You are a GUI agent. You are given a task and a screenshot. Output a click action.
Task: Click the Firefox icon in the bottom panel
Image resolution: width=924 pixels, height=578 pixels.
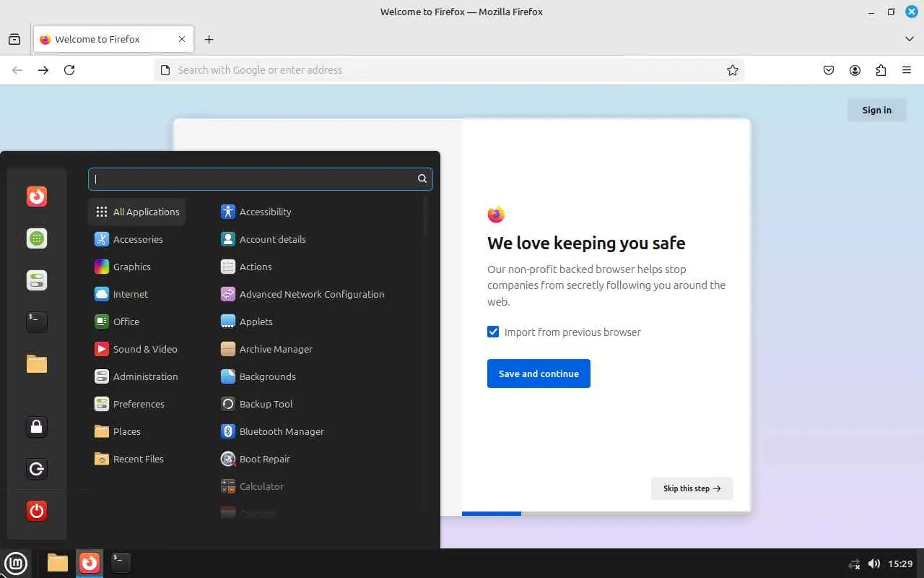[x=90, y=562]
